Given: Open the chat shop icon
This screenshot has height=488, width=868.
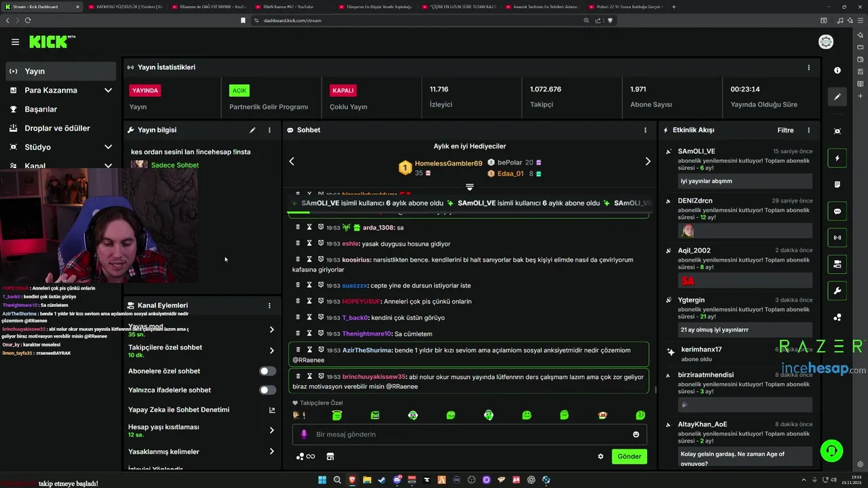Looking at the screenshot, I should (x=330, y=457).
